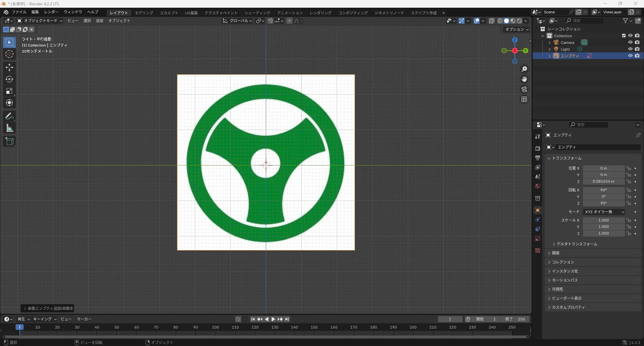Select the Rotate tool
This screenshot has width=644, height=346.
(9, 79)
